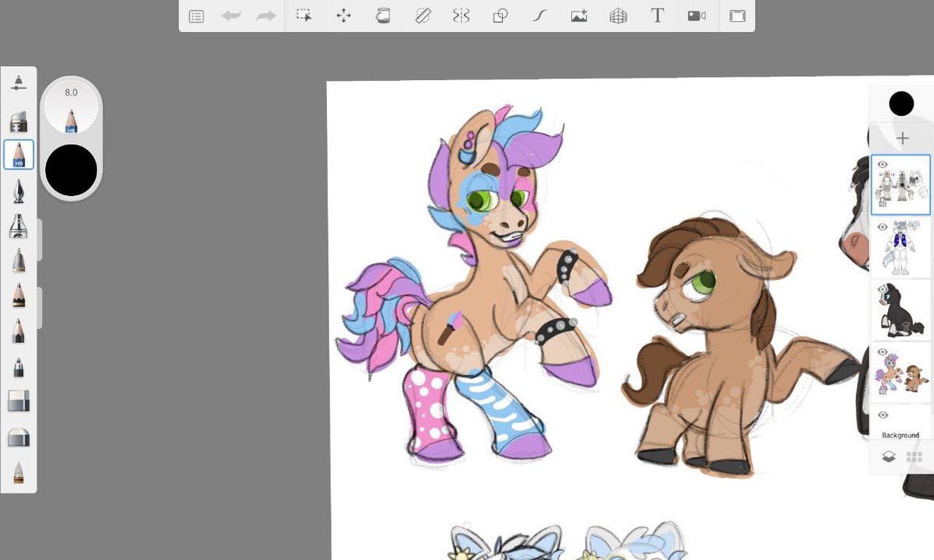934x560 pixels.
Task: Choose the bottom smudge-tip brush
Action: coord(19,472)
